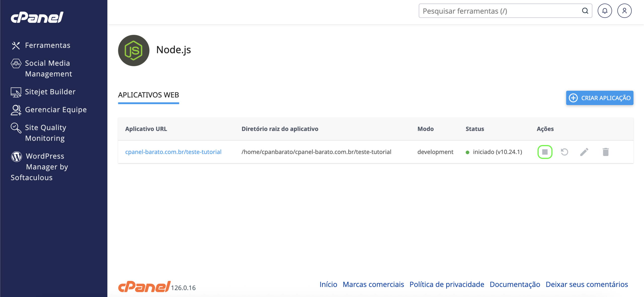Open the user account icon
This screenshot has width=644, height=297.
tap(624, 11)
